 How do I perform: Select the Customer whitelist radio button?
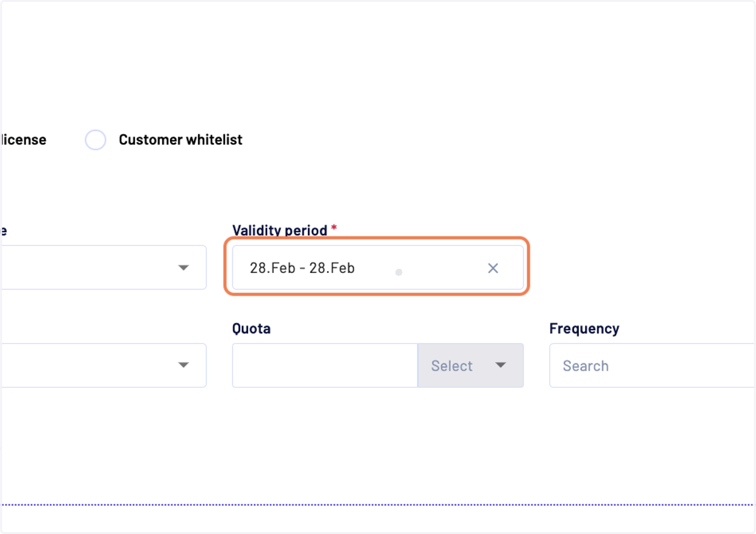point(95,140)
